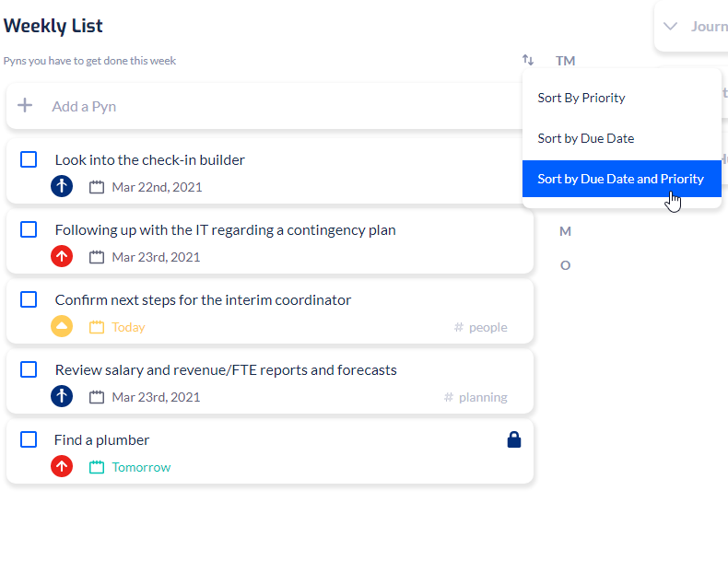
Task: Mark Review salary and revenue task complete
Action: pyautogui.click(x=29, y=369)
